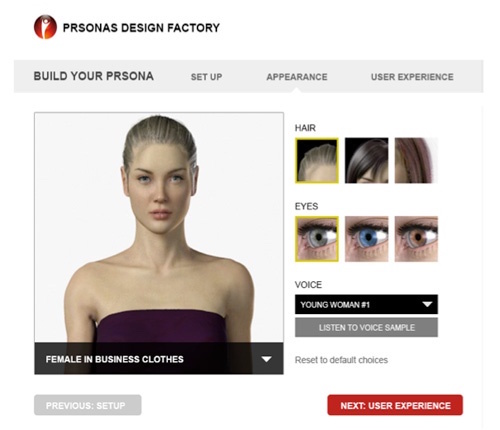Viewport: 500px width, 430px height.
Task: Pick the reddish-pink hair style thumbnail
Action: click(x=416, y=161)
